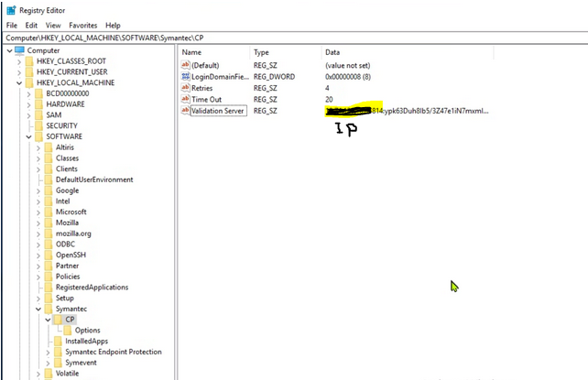The height and width of the screenshot is (380, 588).
Task: Click the Options folder icon
Action: [x=68, y=331]
